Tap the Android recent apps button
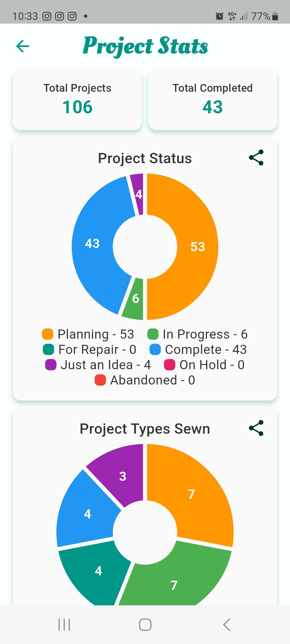290x644 pixels. coord(64,624)
